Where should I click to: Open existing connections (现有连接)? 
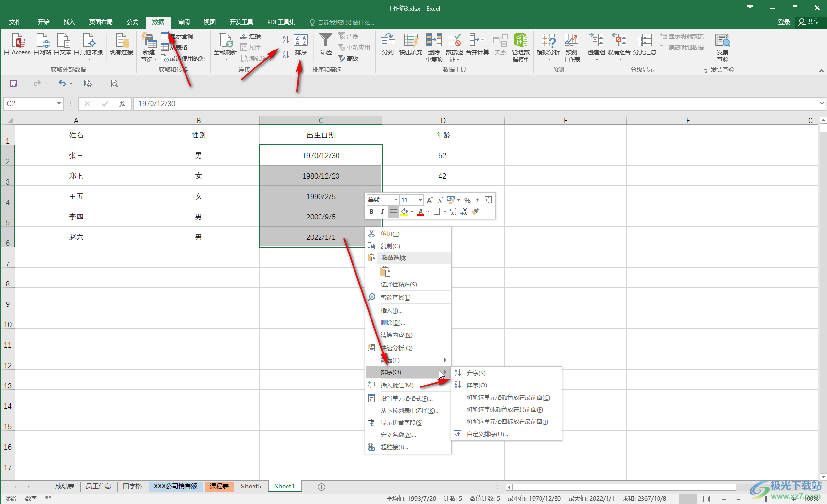[121, 45]
